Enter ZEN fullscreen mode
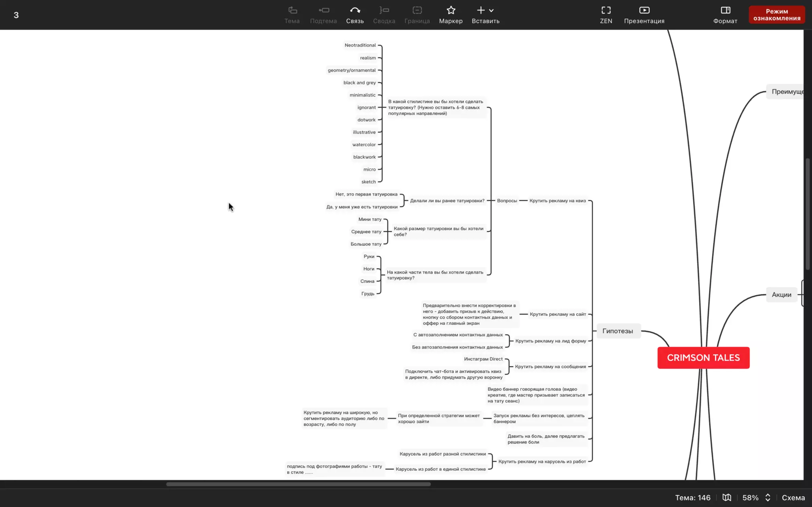 coord(606,11)
